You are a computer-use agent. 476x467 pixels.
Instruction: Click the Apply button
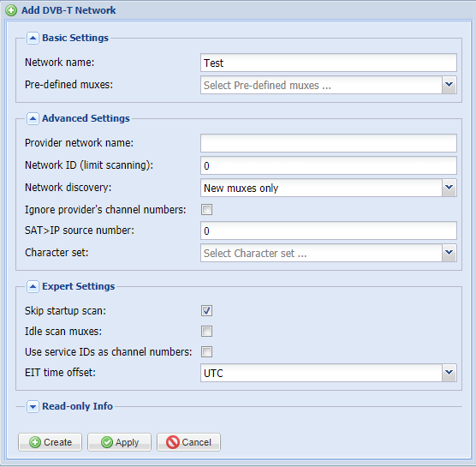point(119,442)
